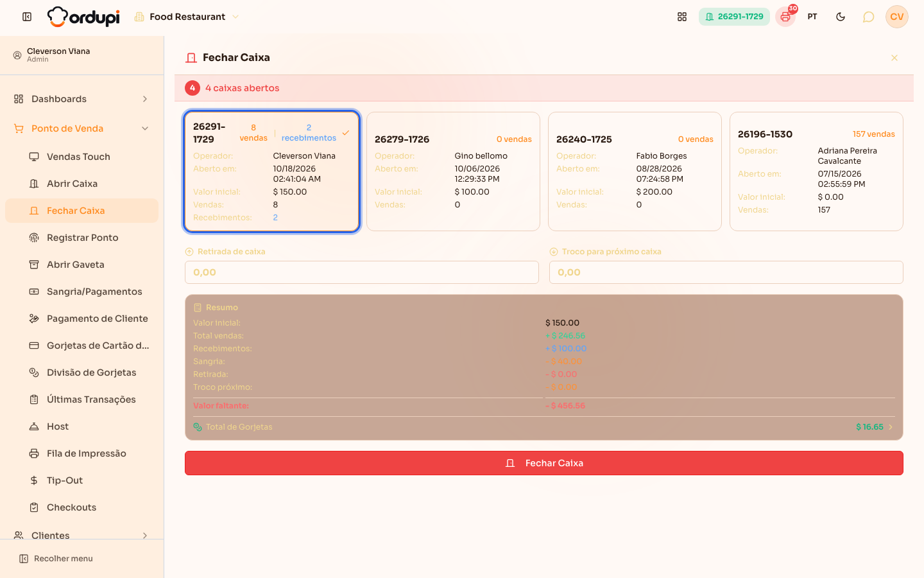Go to Pagamento de Cliente
The image size is (924, 578).
[81, 319]
